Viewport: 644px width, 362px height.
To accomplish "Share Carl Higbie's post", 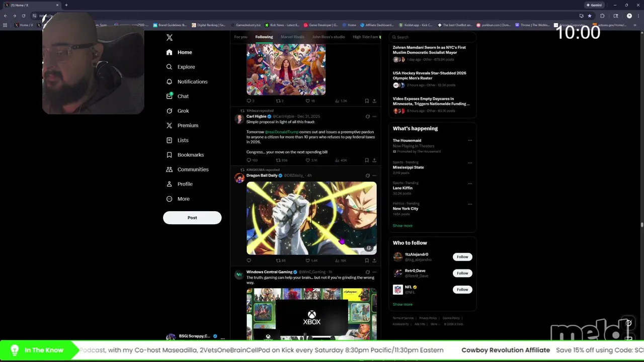I will (x=374, y=160).
